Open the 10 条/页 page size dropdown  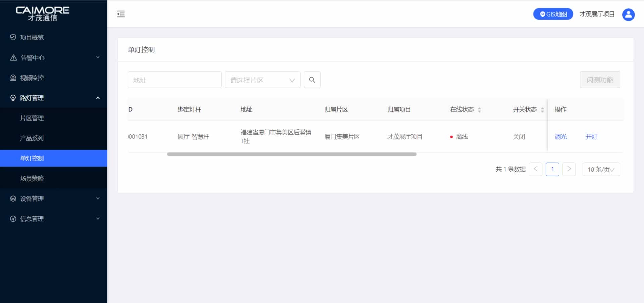[601, 169]
